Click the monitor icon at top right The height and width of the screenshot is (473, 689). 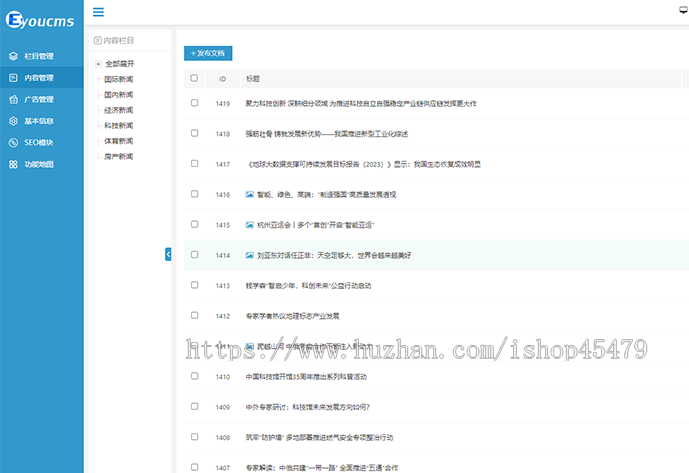pos(684,10)
